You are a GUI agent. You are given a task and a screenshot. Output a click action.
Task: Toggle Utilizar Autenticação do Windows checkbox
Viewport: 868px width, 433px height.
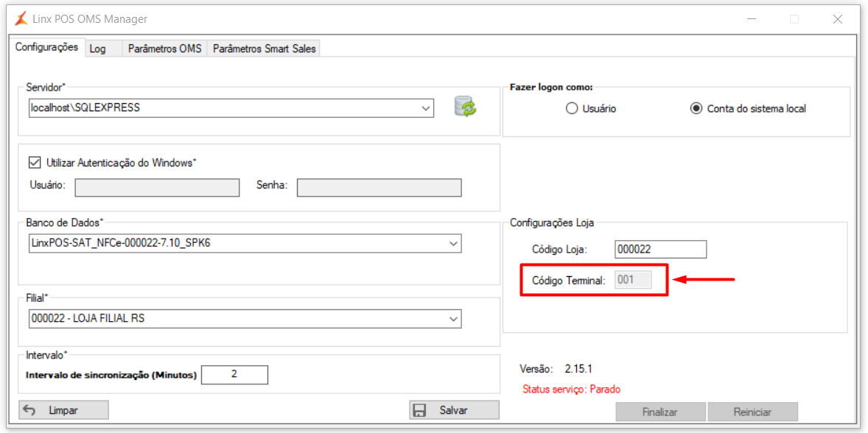click(35, 163)
